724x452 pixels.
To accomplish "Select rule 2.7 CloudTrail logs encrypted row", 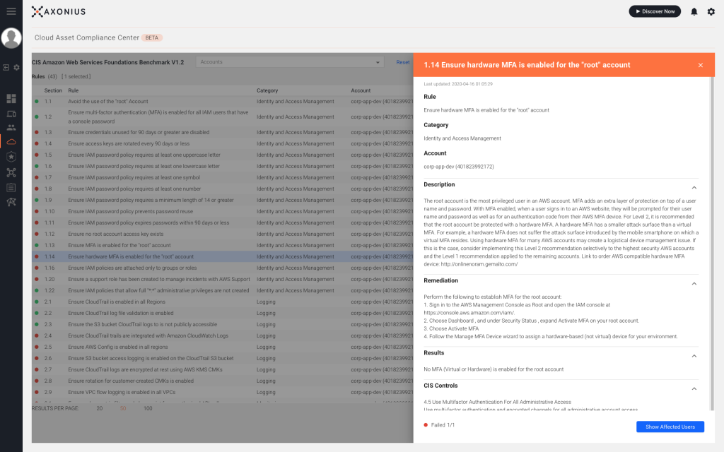I will [223, 369].
